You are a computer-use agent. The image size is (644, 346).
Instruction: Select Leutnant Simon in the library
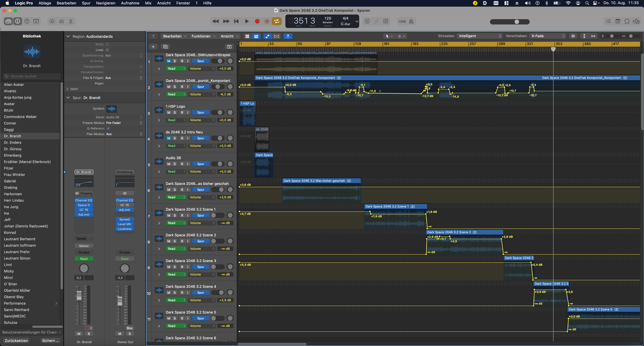[x=17, y=258]
